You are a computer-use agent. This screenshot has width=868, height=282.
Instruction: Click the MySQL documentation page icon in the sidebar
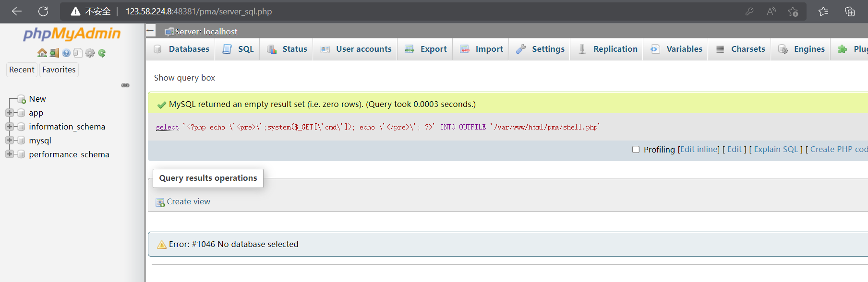click(78, 53)
